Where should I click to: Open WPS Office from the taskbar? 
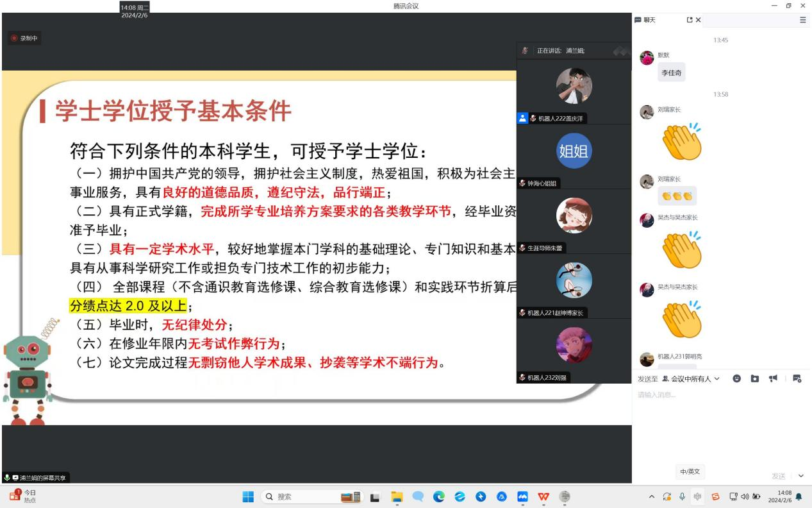(543, 496)
